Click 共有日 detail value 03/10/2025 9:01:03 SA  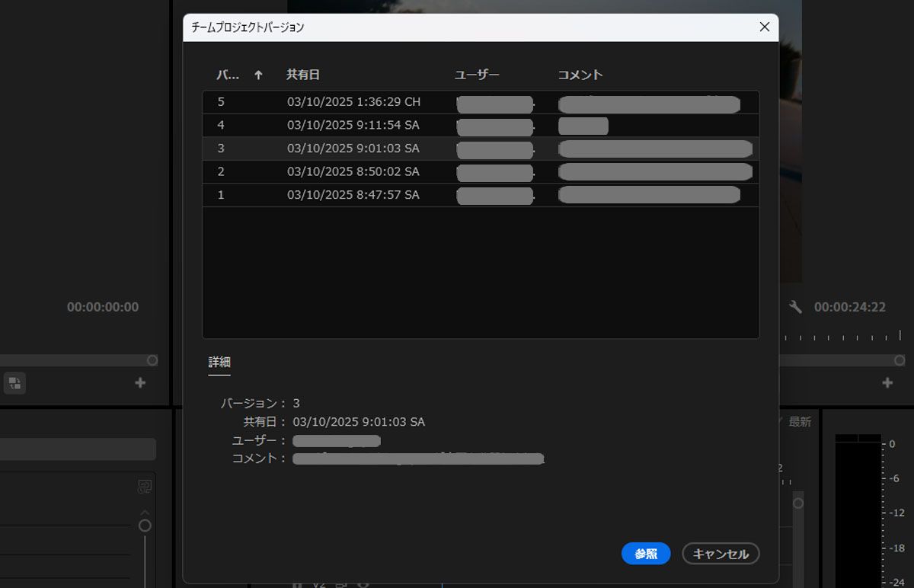[359, 422]
